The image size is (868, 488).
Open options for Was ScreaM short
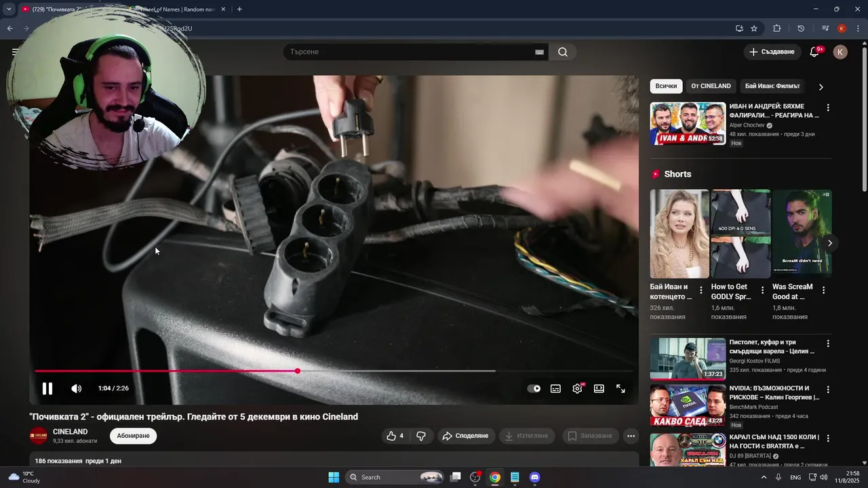pos(823,290)
